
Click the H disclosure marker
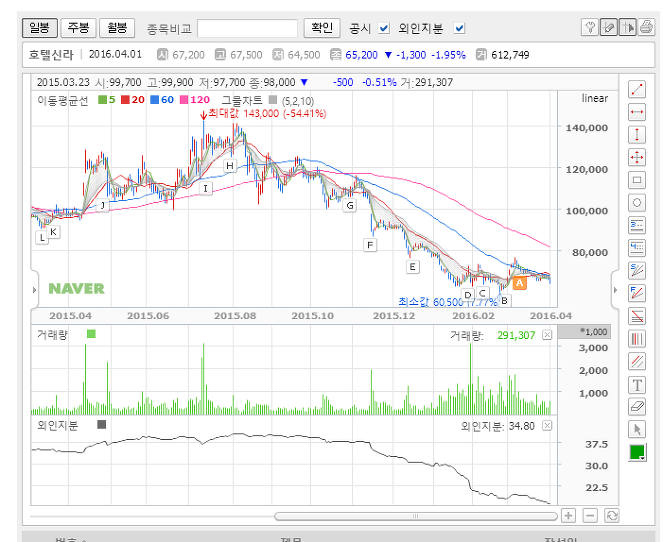tap(230, 166)
